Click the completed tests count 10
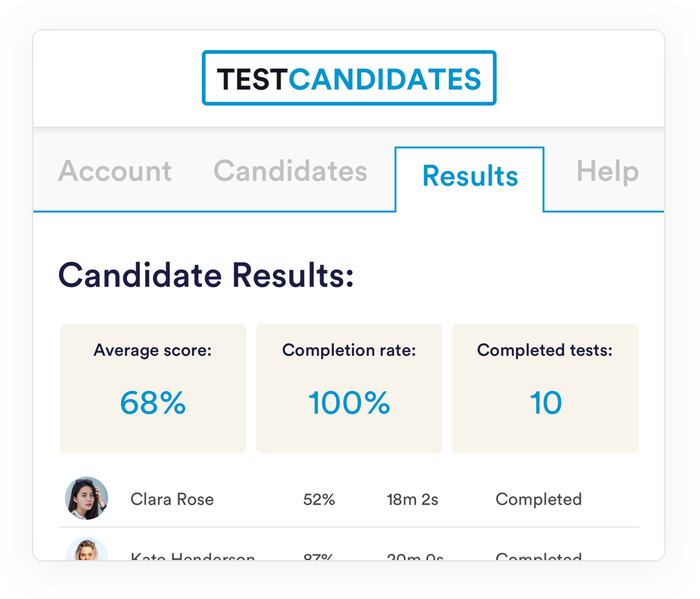This screenshot has height=599, width=700. click(546, 402)
